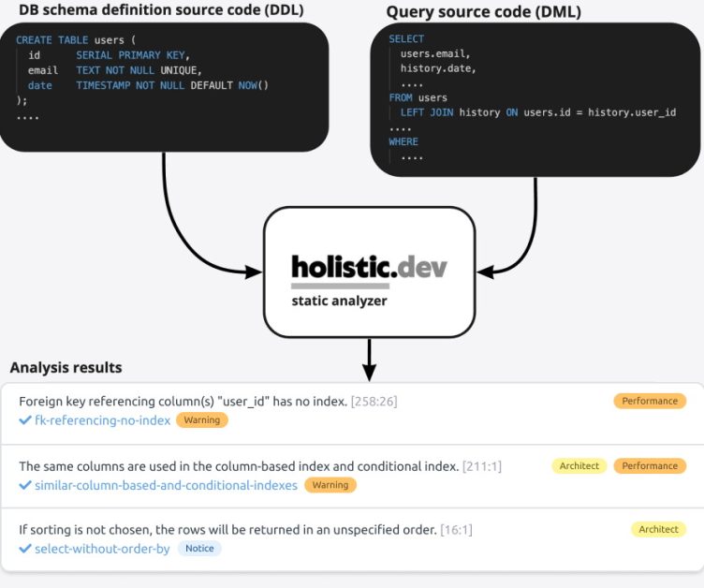Viewport: 704px width, 588px height.
Task: Click Warning badge on similar-column-based-and-conditional-indexes
Action: [330, 485]
